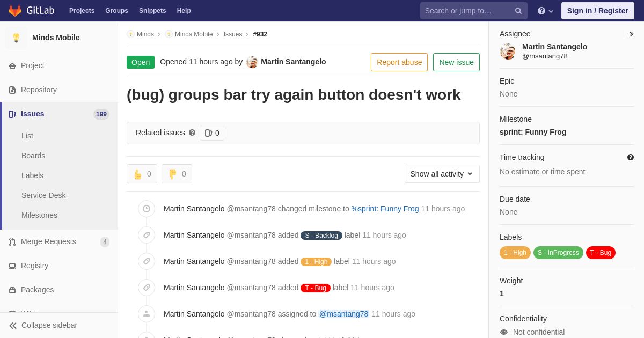Click the 1 - High label in right sidebar
This screenshot has width=644, height=338.
tap(515, 253)
